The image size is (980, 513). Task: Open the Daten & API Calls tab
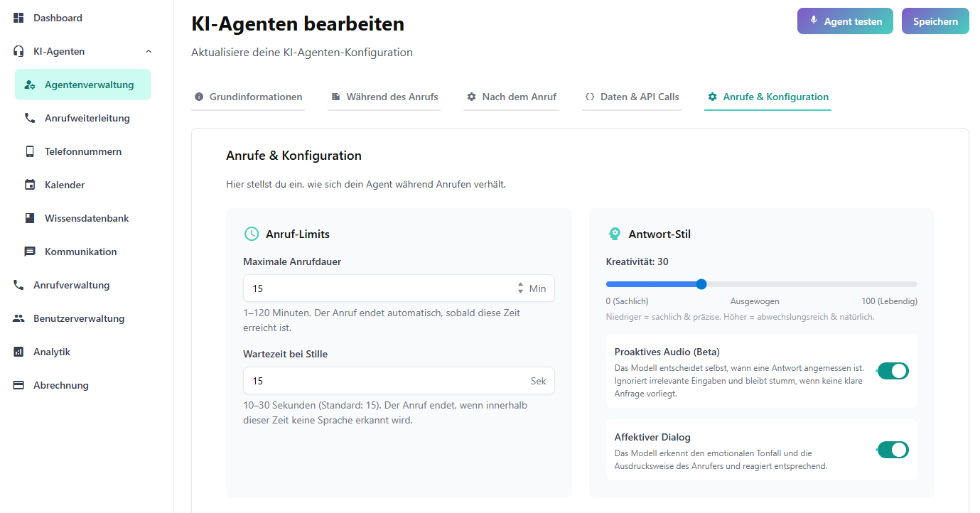[632, 97]
